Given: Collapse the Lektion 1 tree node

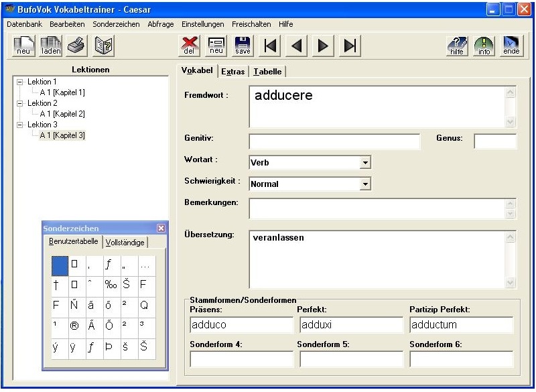Looking at the screenshot, I should (20, 82).
